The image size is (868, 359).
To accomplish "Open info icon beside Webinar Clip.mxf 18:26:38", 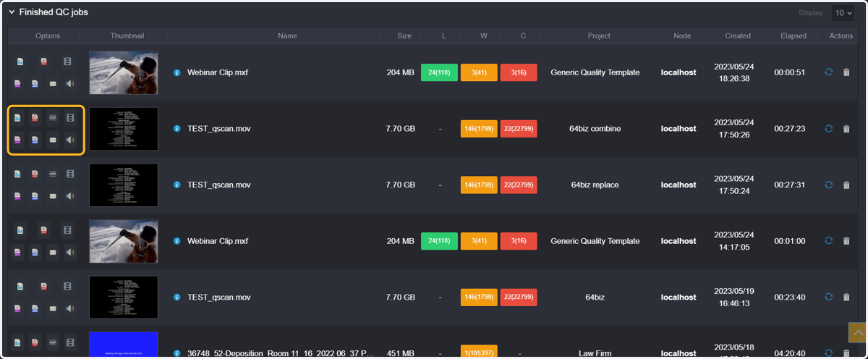I will [x=177, y=72].
